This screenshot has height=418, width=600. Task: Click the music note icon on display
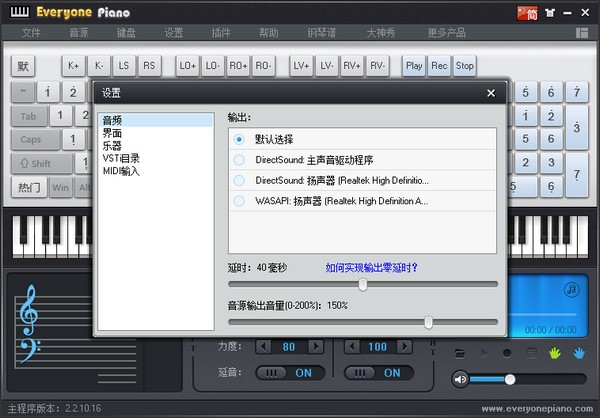(x=571, y=290)
